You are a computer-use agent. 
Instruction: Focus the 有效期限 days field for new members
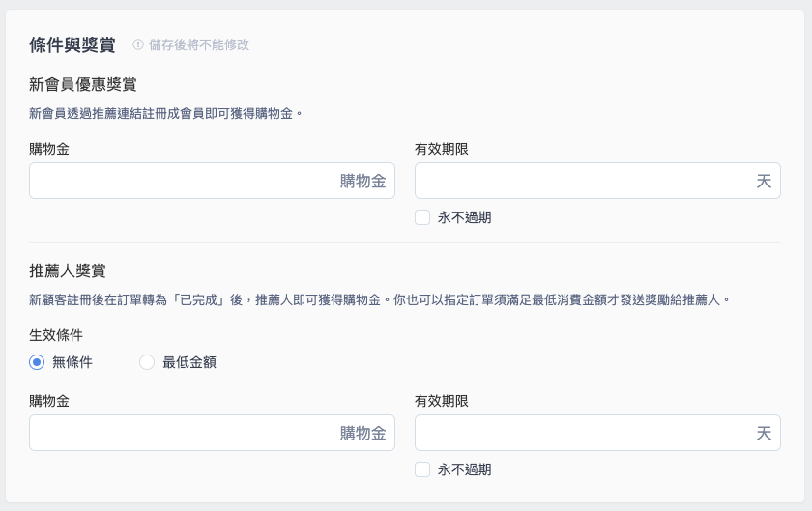click(597, 181)
